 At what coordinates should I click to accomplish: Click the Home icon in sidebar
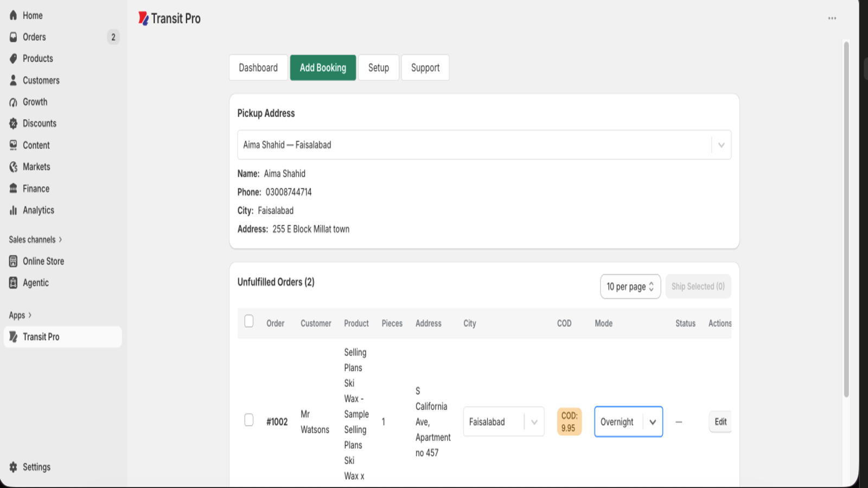point(14,15)
